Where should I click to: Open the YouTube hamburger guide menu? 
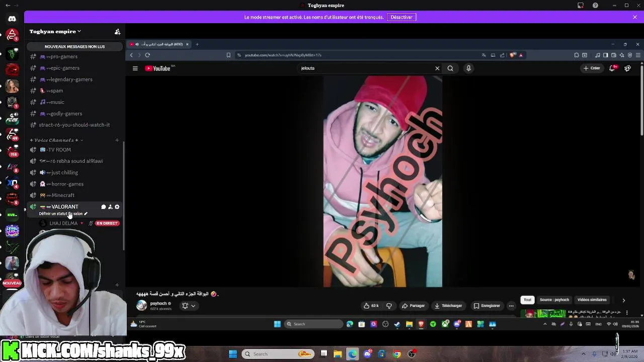(x=135, y=68)
